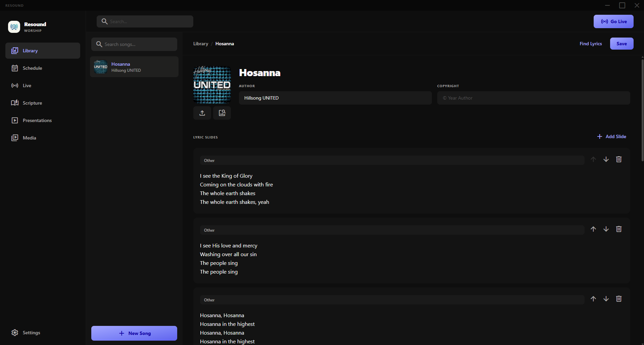Screen dimensions: 644x345
Task: Edit the Author field Hillsong UNITED
Action: point(335,98)
